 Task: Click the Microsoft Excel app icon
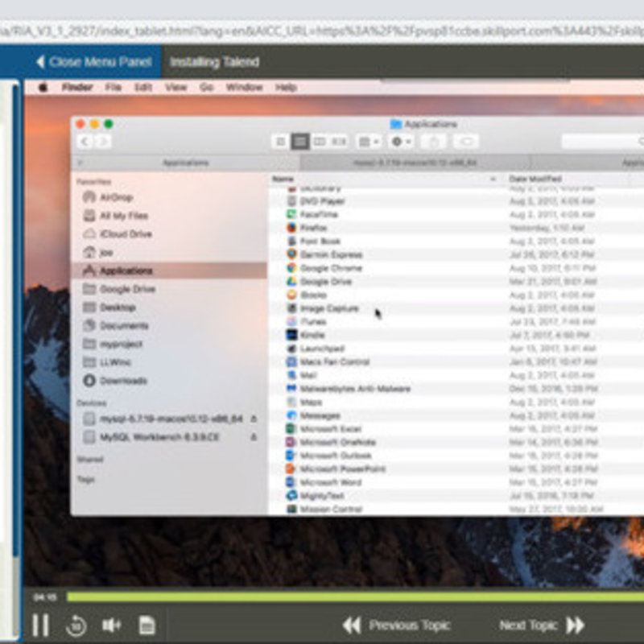coord(291,429)
